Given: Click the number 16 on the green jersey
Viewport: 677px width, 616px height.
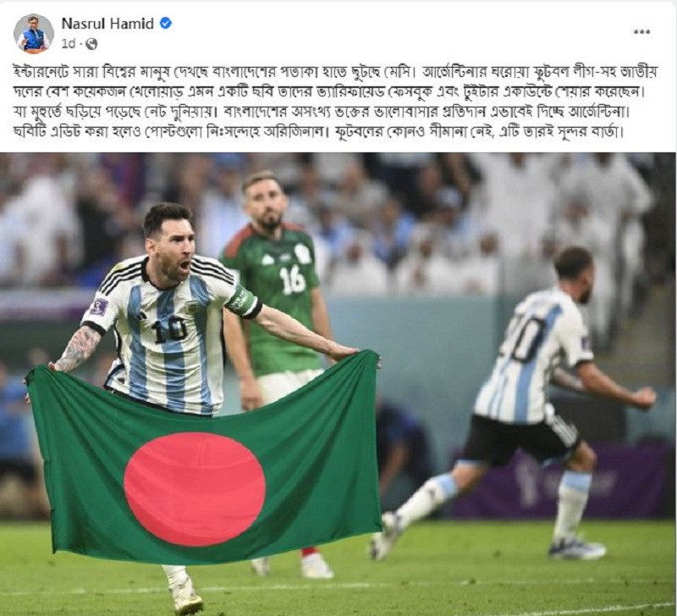Looking at the screenshot, I should [292, 280].
